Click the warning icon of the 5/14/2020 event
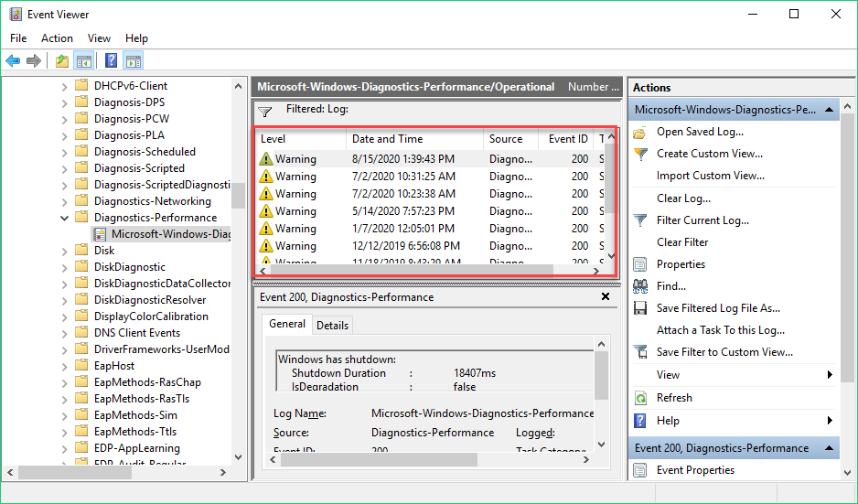Viewport: 858px width, 504px height. pos(266,210)
